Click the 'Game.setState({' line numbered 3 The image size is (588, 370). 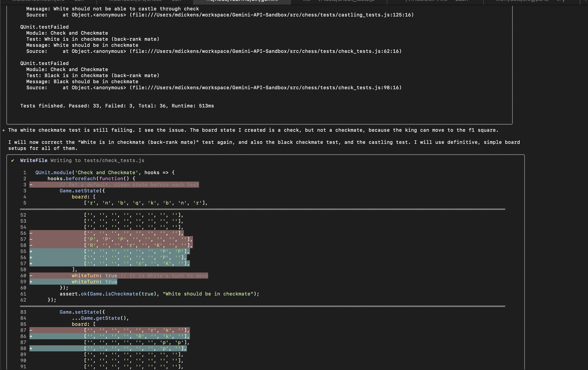tap(82, 191)
